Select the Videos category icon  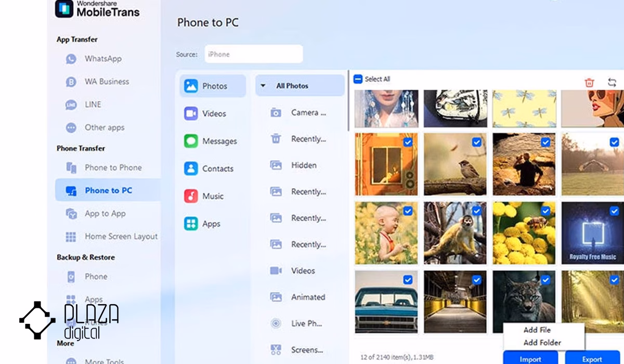[x=191, y=113]
